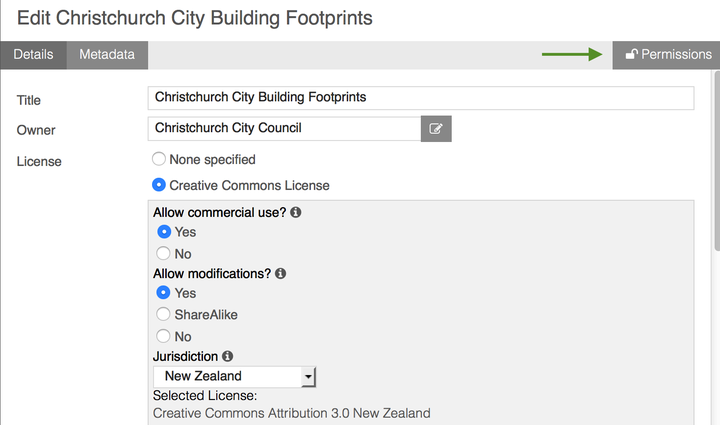Click the jurisdiction dropdown arrow

click(308, 377)
